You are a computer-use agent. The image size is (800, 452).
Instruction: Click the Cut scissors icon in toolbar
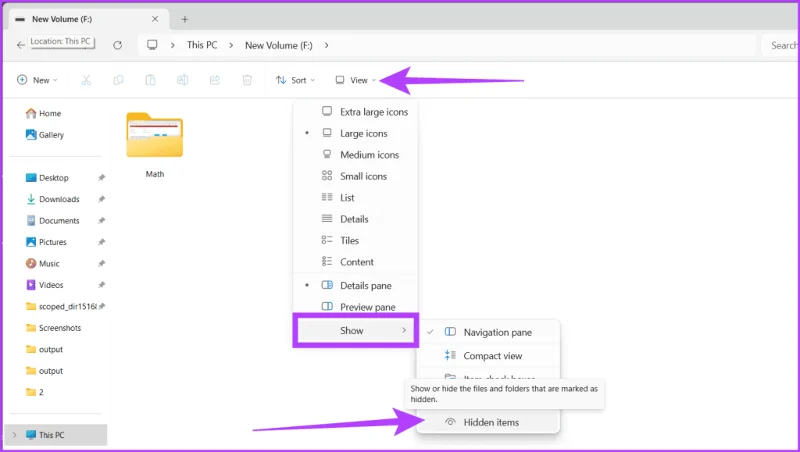click(x=86, y=80)
